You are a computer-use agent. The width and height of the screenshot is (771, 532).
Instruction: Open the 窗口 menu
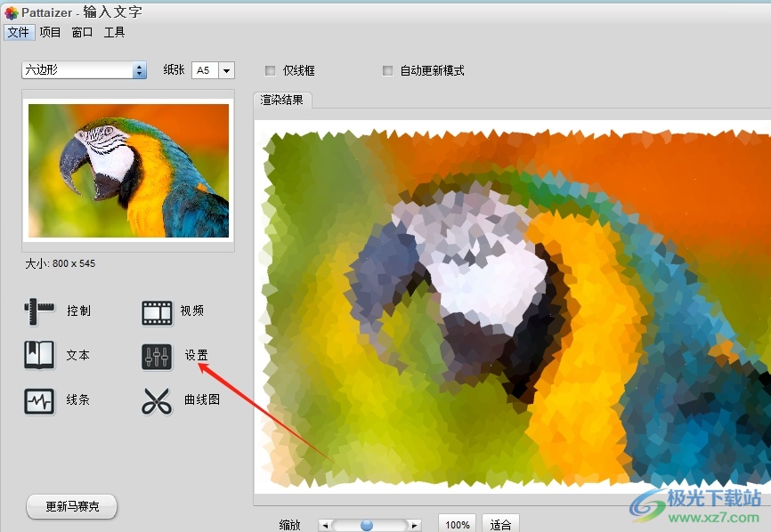82,32
